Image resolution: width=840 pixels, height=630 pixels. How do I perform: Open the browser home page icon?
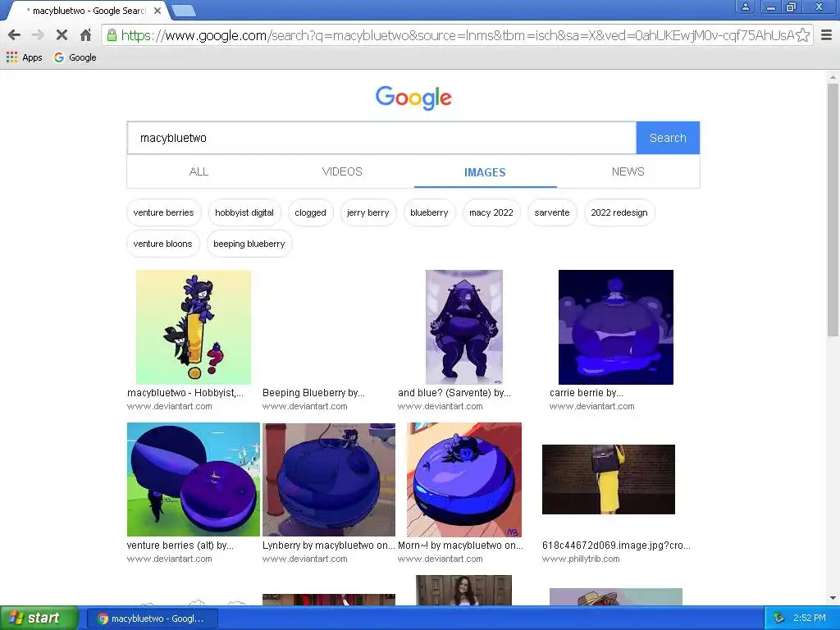click(x=85, y=35)
